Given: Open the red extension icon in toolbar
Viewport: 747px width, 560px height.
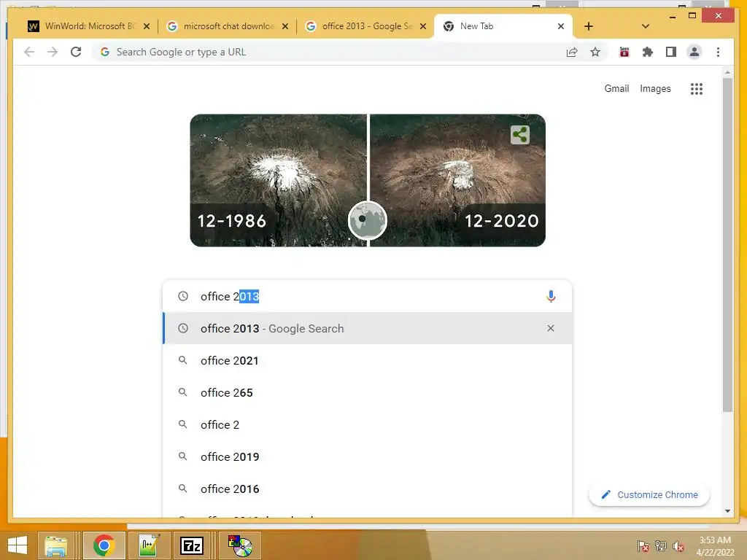Looking at the screenshot, I should click(624, 52).
